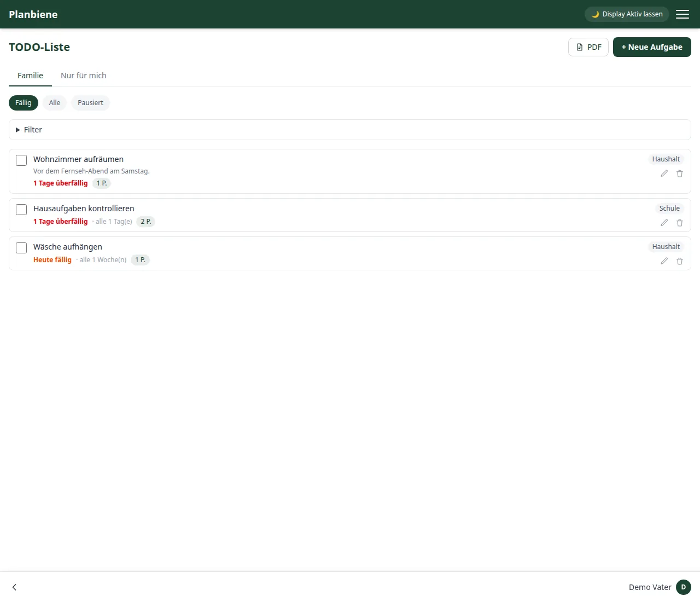Expand the Filter section

pyautogui.click(x=350, y=130)
